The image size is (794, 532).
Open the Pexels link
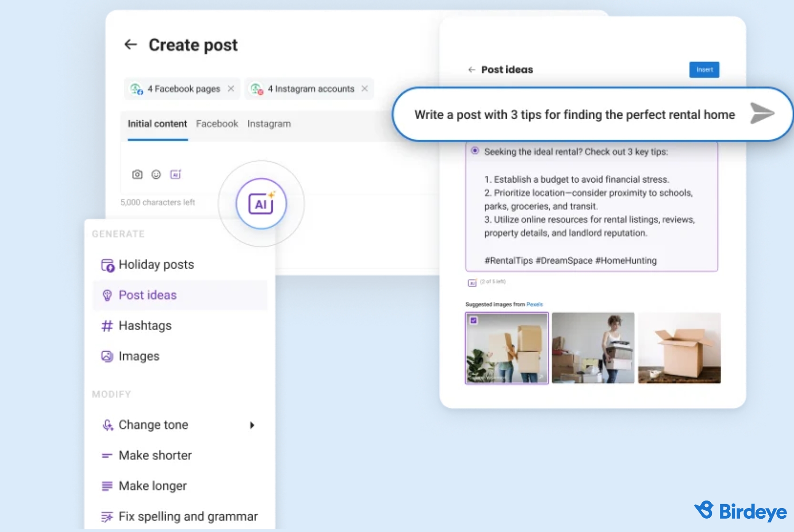coord(536,305)
